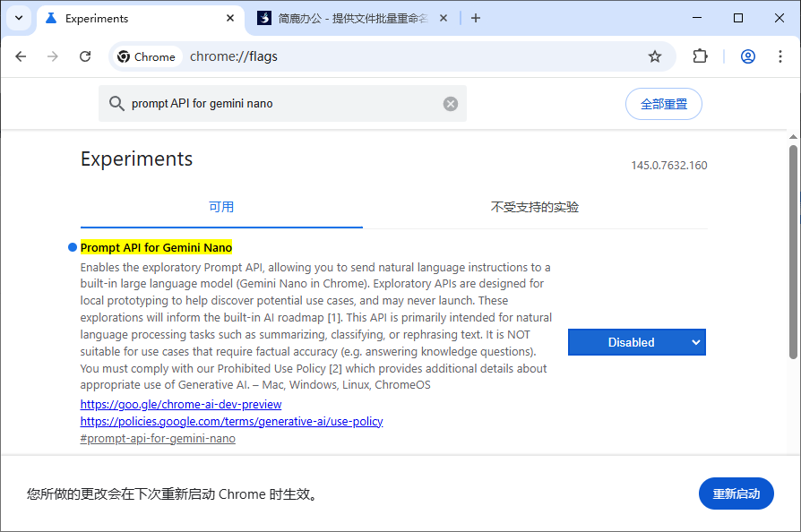The image size is (801, 532).
Task: Click the search magnifier icon in the flags search box
Action: [116, 103]
